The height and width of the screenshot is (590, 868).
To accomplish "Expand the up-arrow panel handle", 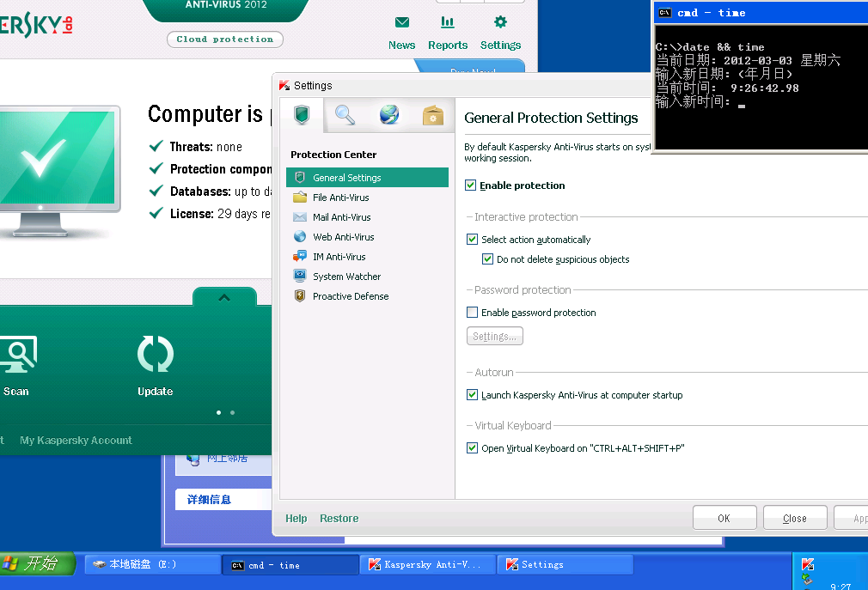I will [x=224, y=297].
